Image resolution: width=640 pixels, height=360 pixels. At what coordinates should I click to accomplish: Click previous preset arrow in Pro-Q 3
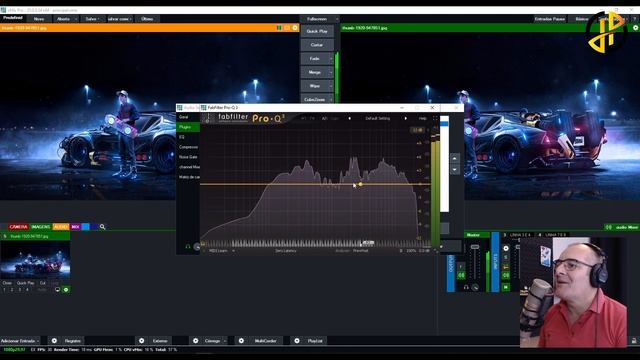(349, 118)
